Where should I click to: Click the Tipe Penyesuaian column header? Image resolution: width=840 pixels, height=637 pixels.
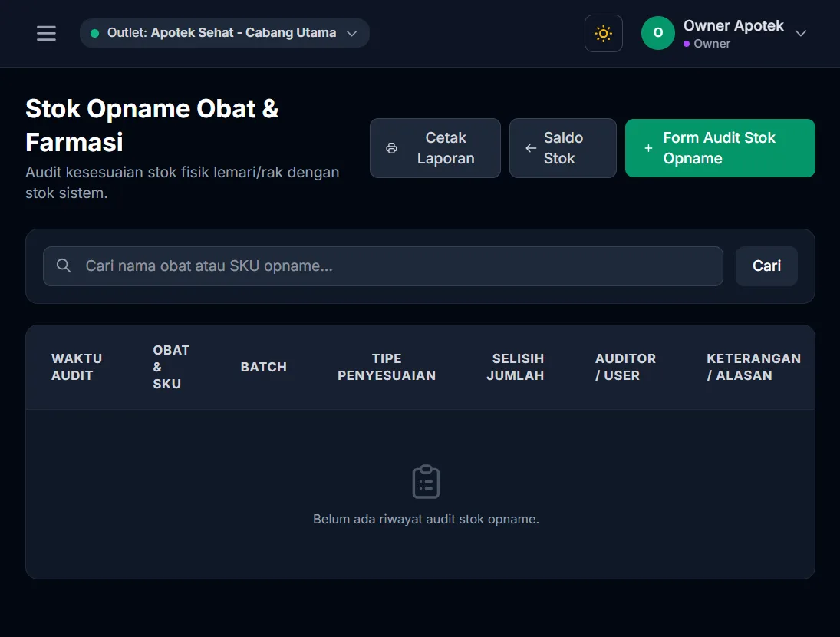click(x=387, y=367)
